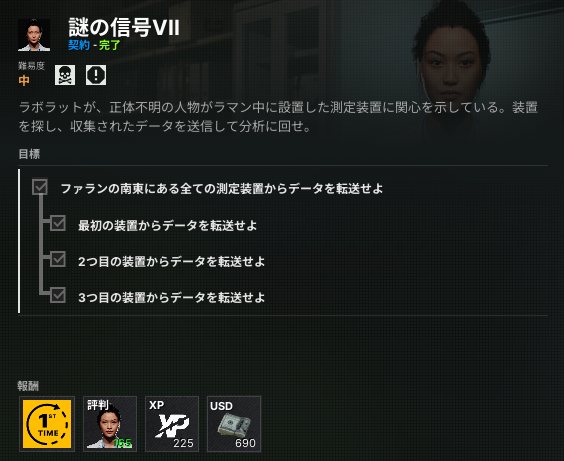The height and width of the screenshot is (461, 564).
Task: Select the 1st Time bonus reward icon
Action: 47,424
